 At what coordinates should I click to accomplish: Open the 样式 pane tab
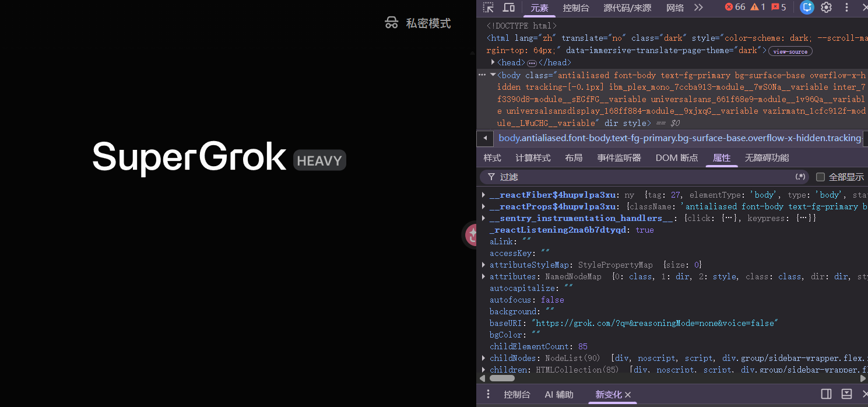point(492,158)
